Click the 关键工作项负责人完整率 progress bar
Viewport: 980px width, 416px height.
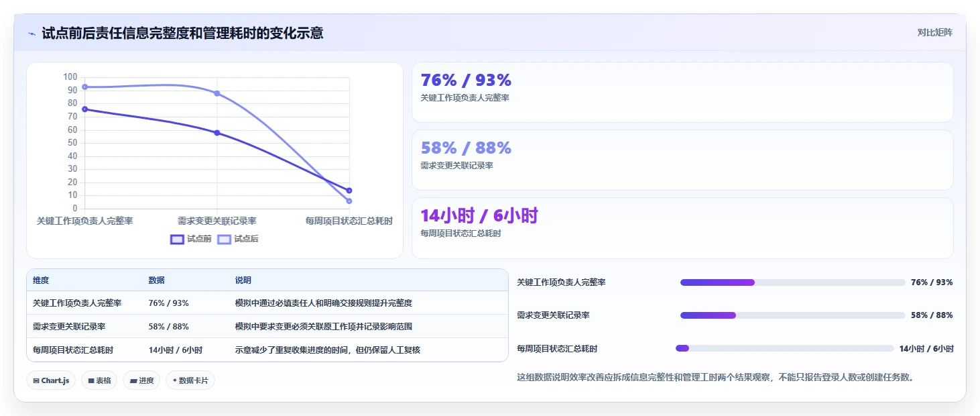tap(793, 282)
